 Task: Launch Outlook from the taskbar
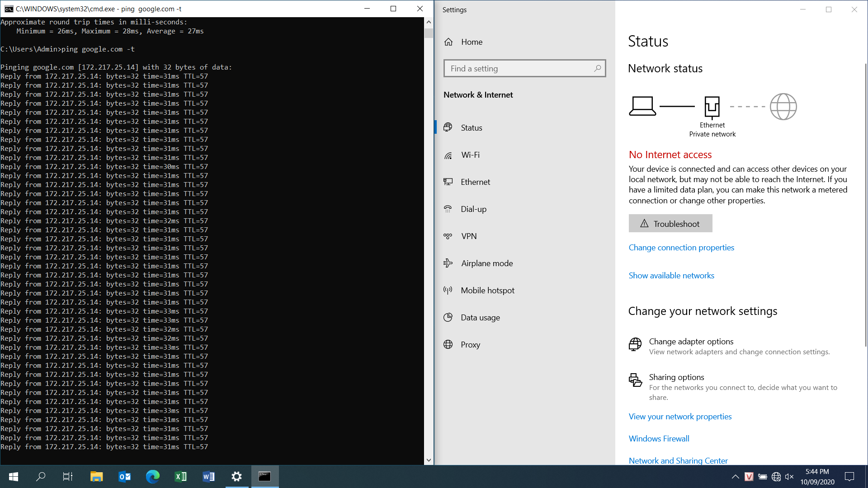124,477
